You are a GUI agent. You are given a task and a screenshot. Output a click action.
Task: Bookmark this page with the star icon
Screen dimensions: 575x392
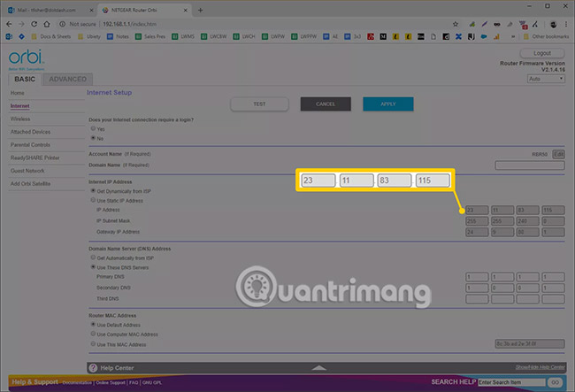point(456,24)
